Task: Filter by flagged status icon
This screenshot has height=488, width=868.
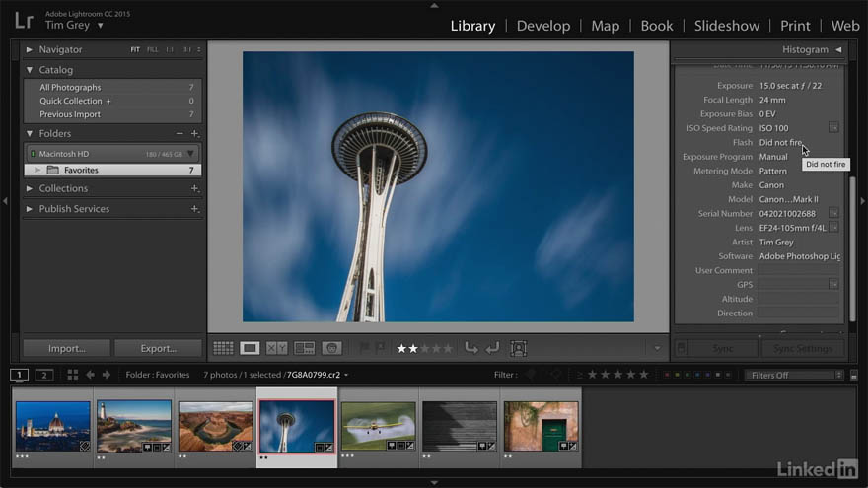Action: (x=531, y=375)
